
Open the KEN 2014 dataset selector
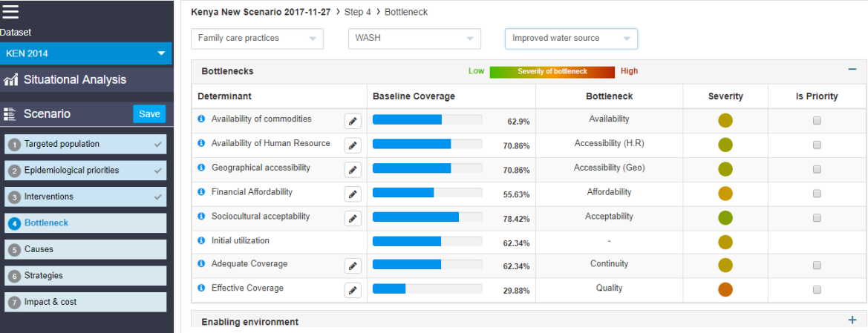pos(85,53)
